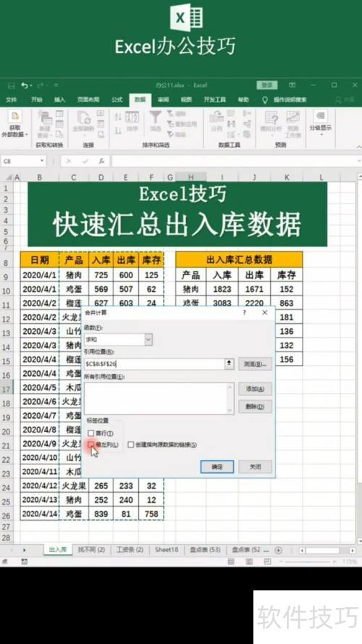Open the 插入 (Insert) ribbon tab
The height and width of the screenshot is (644, 362).
tap(60, 100)
